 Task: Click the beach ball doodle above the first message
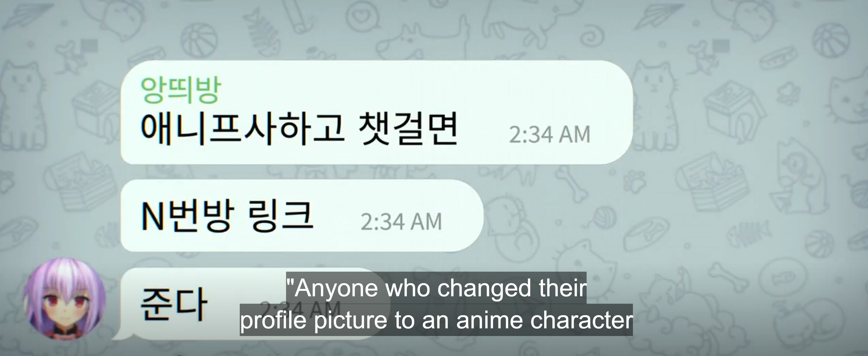click(199, 40)
